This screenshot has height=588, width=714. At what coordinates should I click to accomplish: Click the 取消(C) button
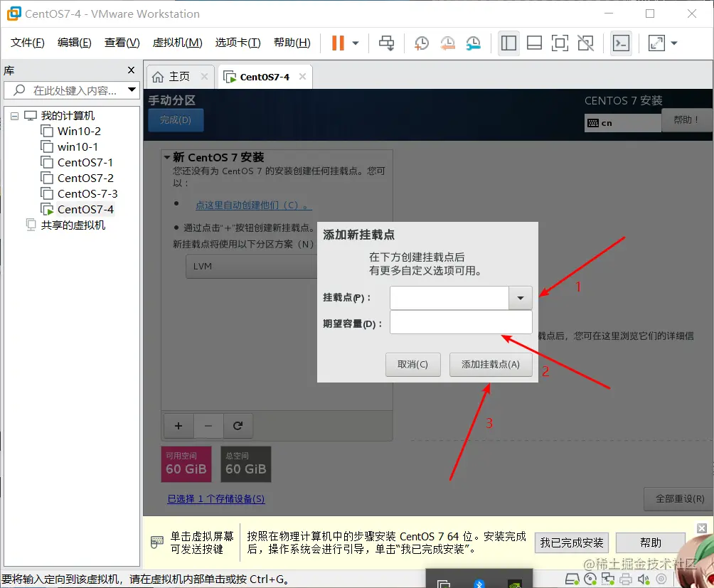pyautogui.click(x=413, y=365)
